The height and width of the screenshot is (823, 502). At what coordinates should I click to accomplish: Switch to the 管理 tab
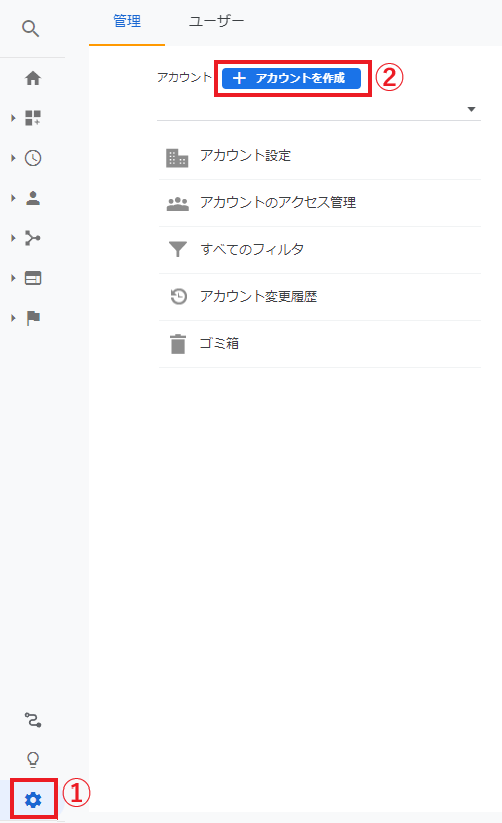click(127, 22)
